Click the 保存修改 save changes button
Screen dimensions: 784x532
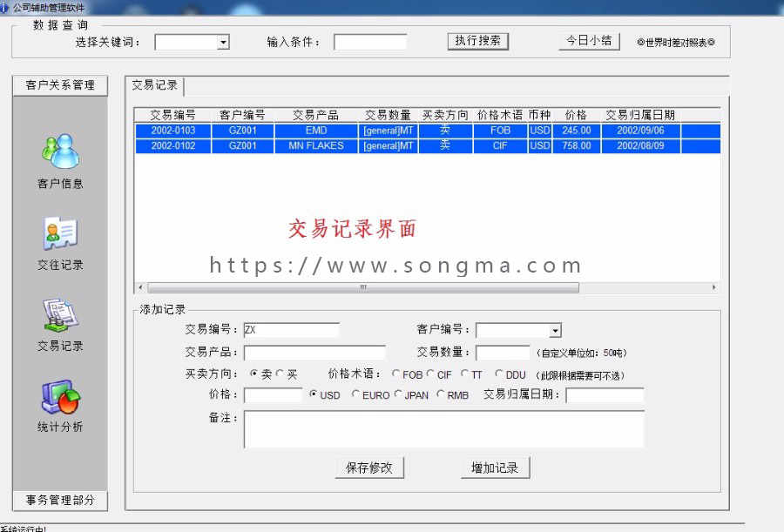point(369,468)
